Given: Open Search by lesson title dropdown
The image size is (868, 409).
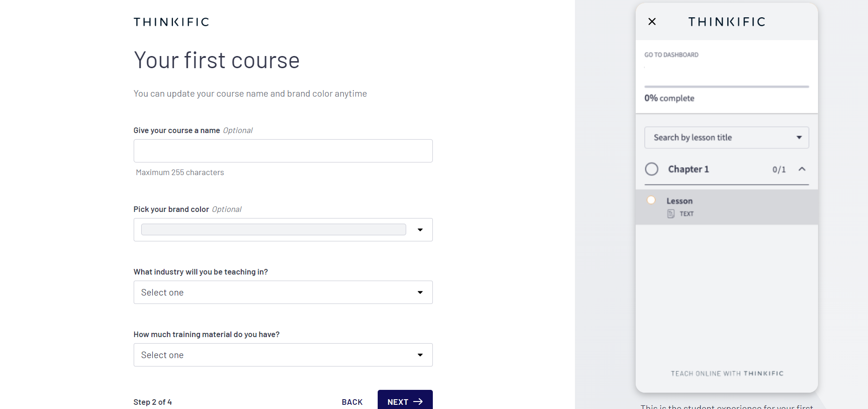Looking at the screenshot, I should point(726,138).
